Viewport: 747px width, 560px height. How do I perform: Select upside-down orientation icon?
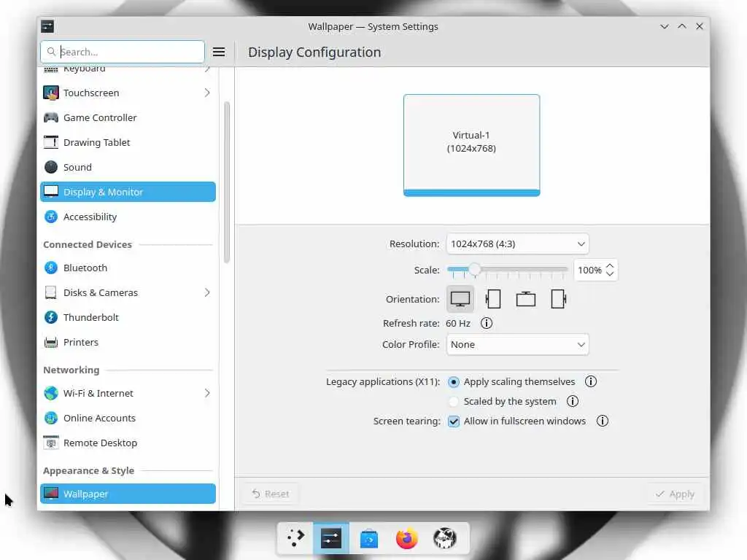[526, 299]
